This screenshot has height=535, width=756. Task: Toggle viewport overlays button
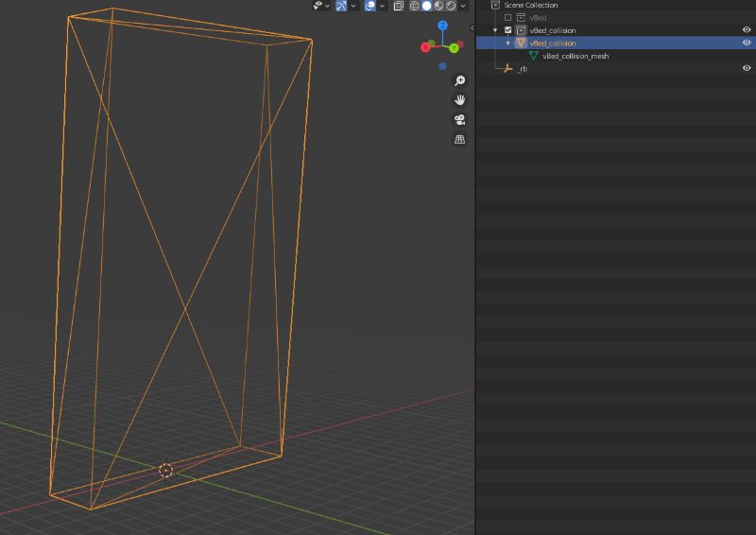tap(369, 6)
